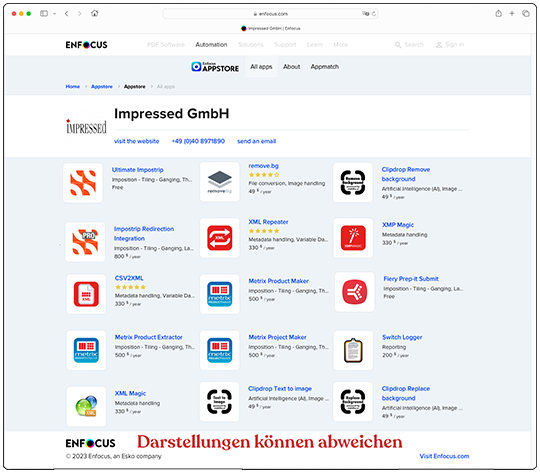Viewport: 540px width, 475px height.
Task: Open the Metrix Project Maker icon
Action: (219, 350)
